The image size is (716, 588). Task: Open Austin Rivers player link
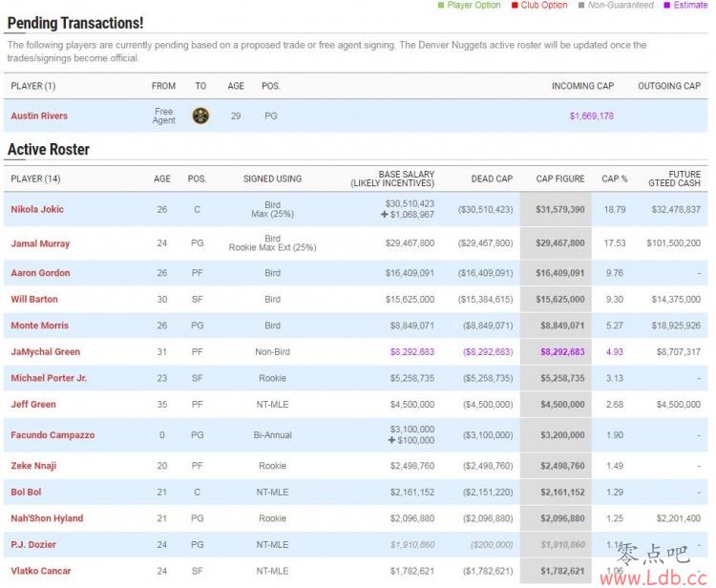(x=39, y=115)
